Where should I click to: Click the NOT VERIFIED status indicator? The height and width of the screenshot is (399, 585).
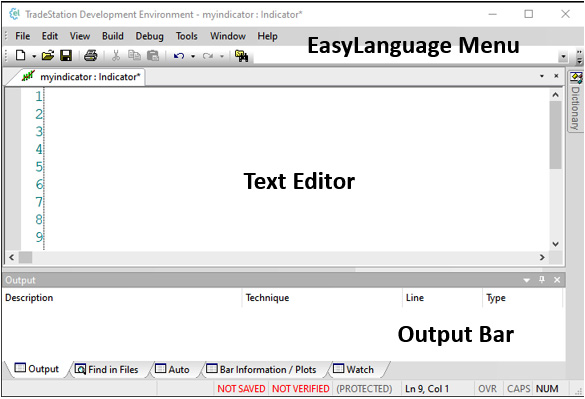(301, 389)
